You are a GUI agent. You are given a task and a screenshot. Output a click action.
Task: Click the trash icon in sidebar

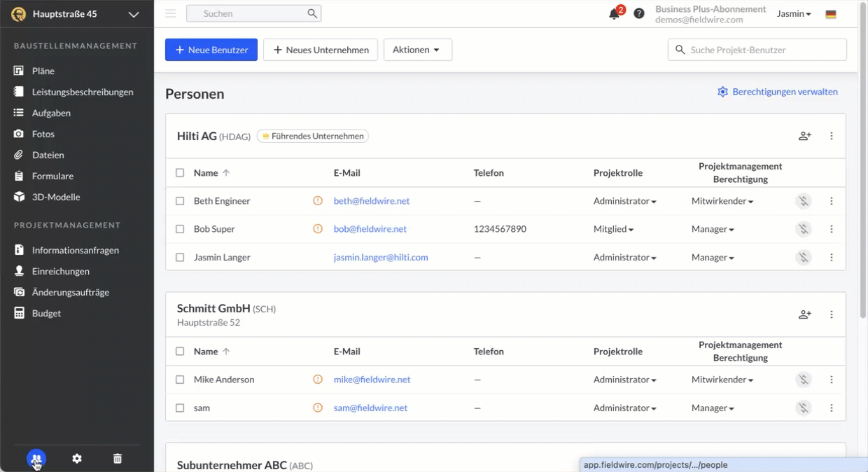tap(118, 459)
